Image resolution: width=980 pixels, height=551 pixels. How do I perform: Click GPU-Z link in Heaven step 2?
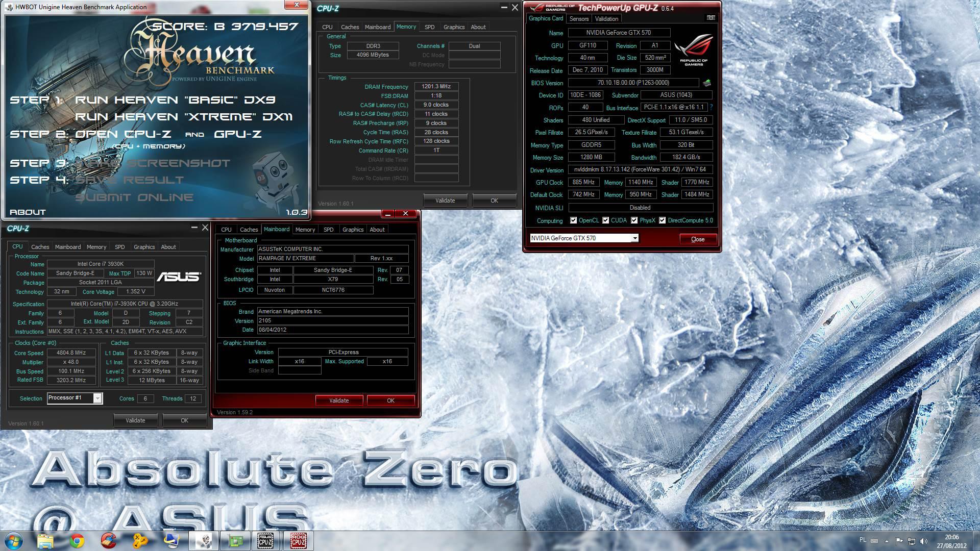tap(237, 134)
